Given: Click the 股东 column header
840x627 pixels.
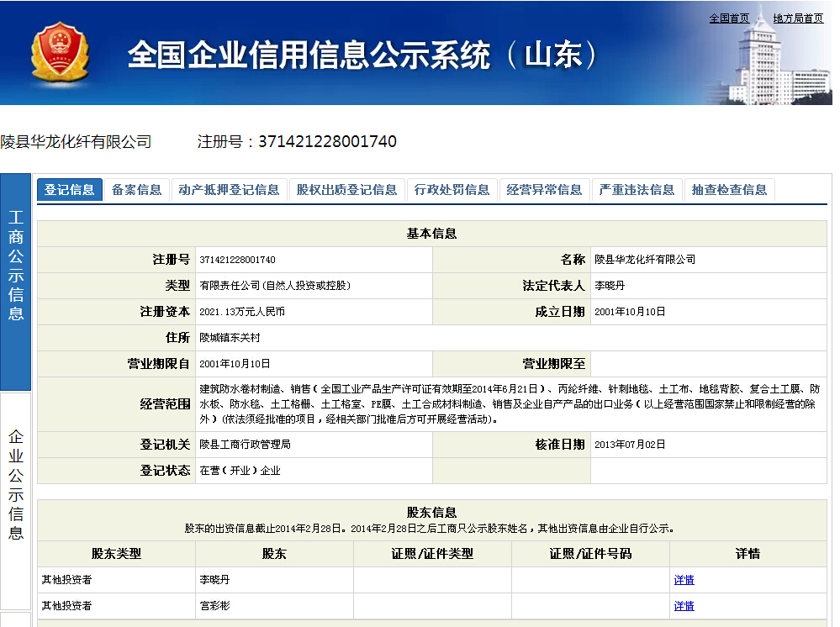Looking at the screenshot, I should tap(274, 554).
